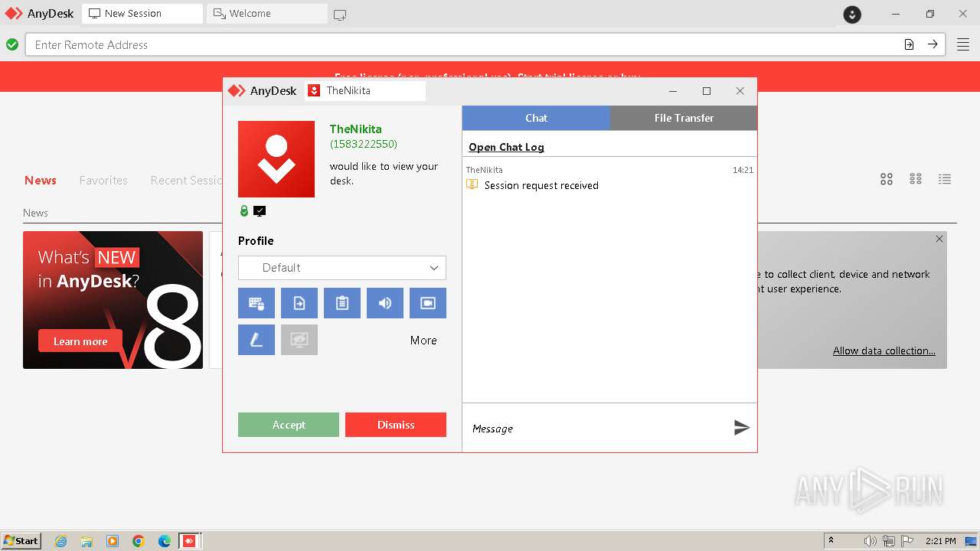The height and width of the screenshot is (551, 980).
Task: Click Allow data collection link
Action: coord(884,350)
